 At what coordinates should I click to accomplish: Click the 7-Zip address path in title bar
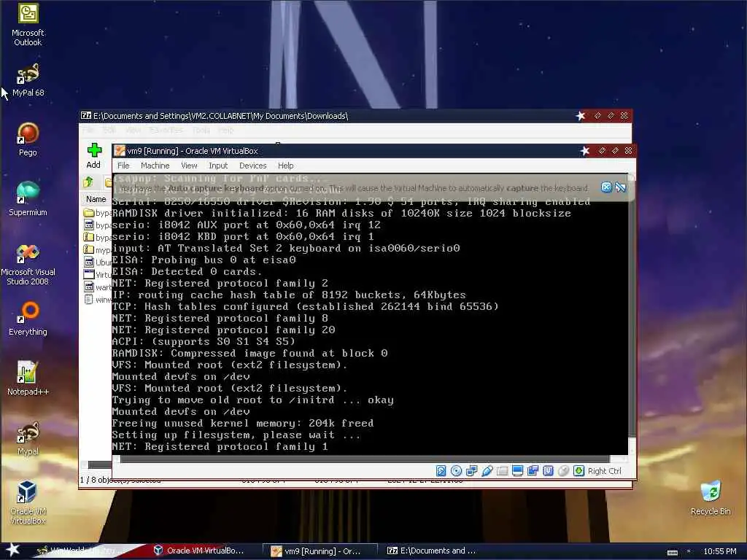pyautogui.click(x=220, y=116)
